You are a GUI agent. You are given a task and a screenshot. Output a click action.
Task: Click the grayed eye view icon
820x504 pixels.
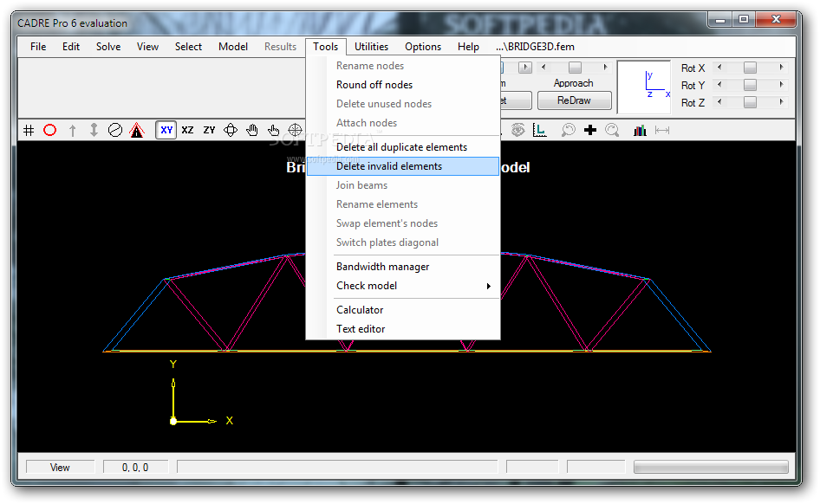[517, 130]
